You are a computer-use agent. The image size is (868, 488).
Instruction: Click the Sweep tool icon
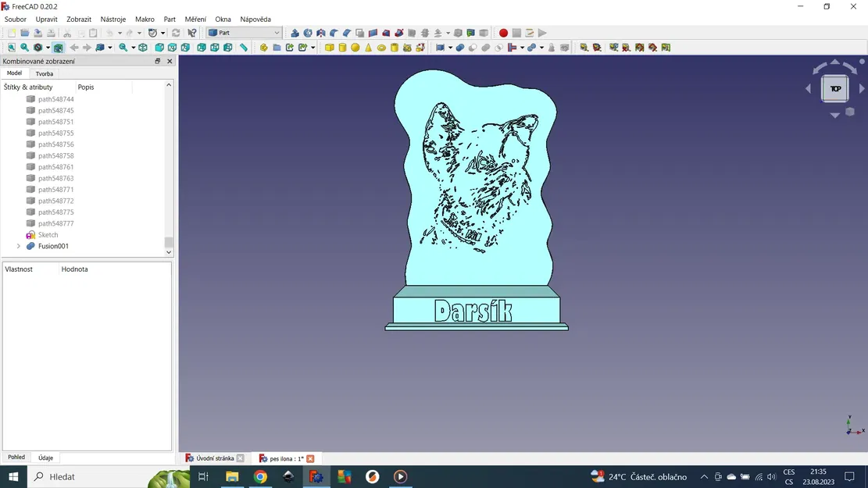click(x=399, y=34)
